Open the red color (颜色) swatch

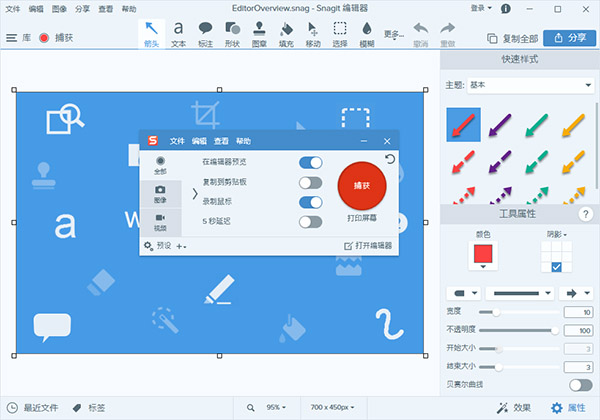483,256
